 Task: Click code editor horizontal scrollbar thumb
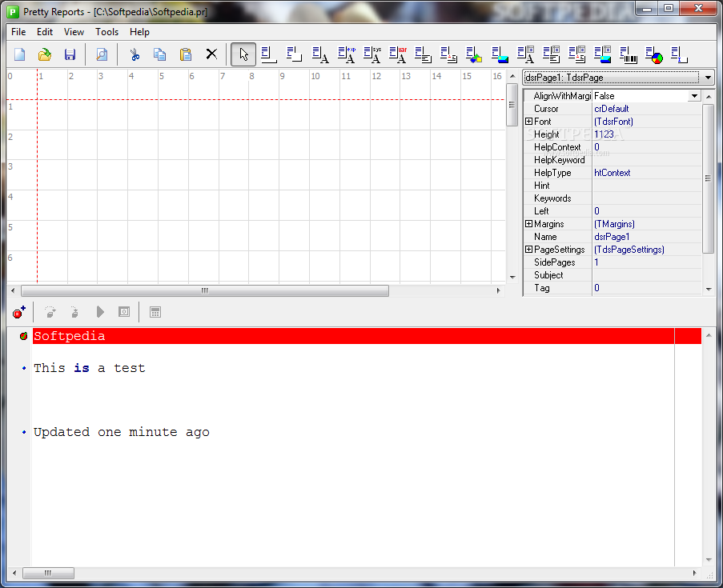(48, 573)
